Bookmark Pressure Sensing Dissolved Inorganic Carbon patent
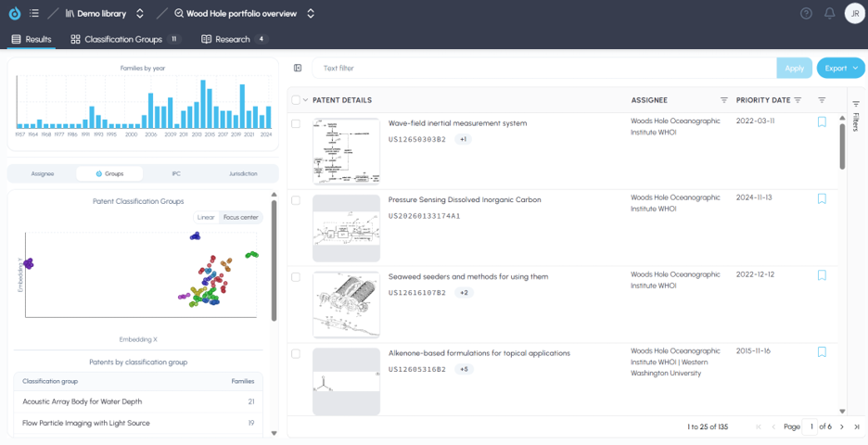Viewport: 868px width, 445px height. 822,198
